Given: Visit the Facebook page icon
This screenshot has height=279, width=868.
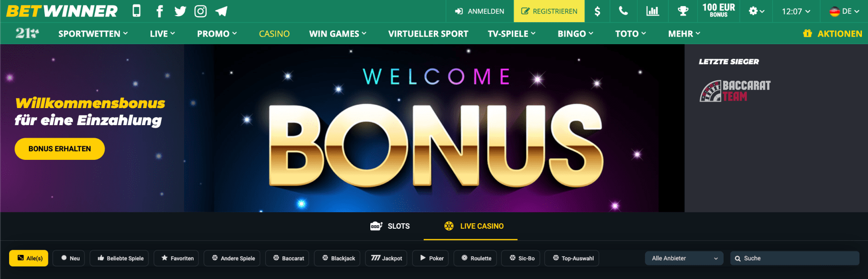Looking at the screenshot, I should [160, 11].
